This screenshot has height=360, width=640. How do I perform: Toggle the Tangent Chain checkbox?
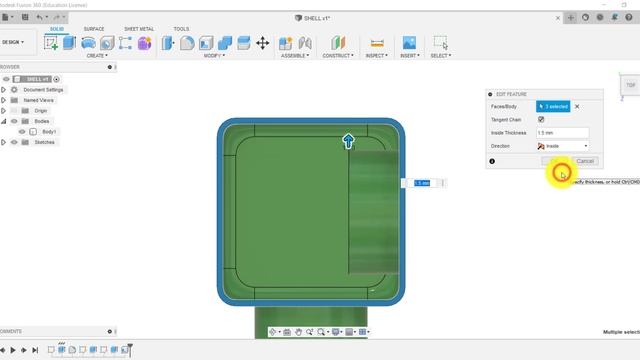click(541, 120)
